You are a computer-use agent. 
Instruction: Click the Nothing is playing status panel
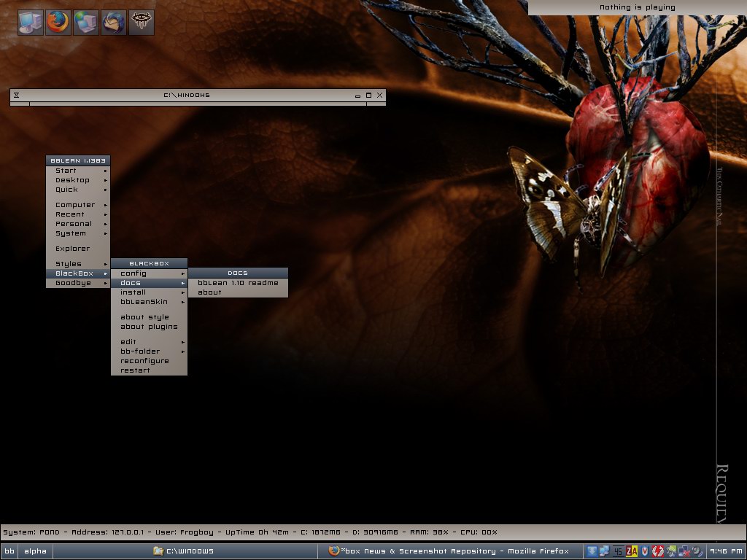tap(638, 7)
